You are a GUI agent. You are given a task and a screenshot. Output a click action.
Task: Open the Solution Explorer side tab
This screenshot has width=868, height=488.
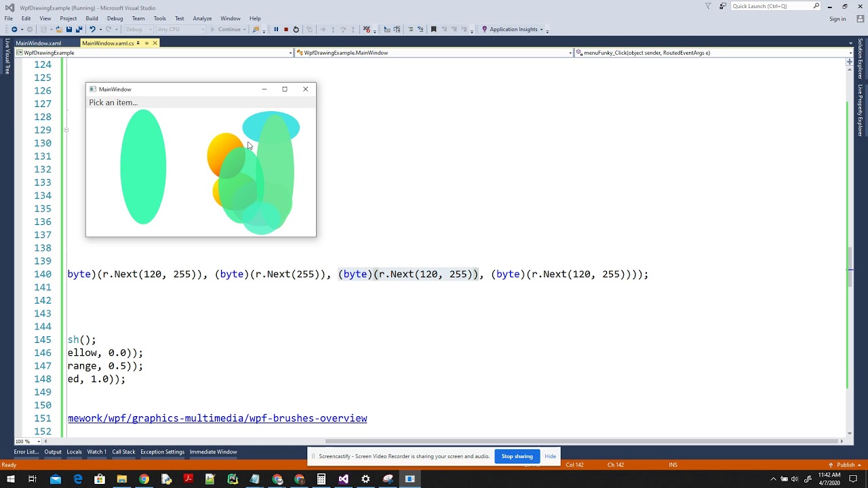pos(860,59)
